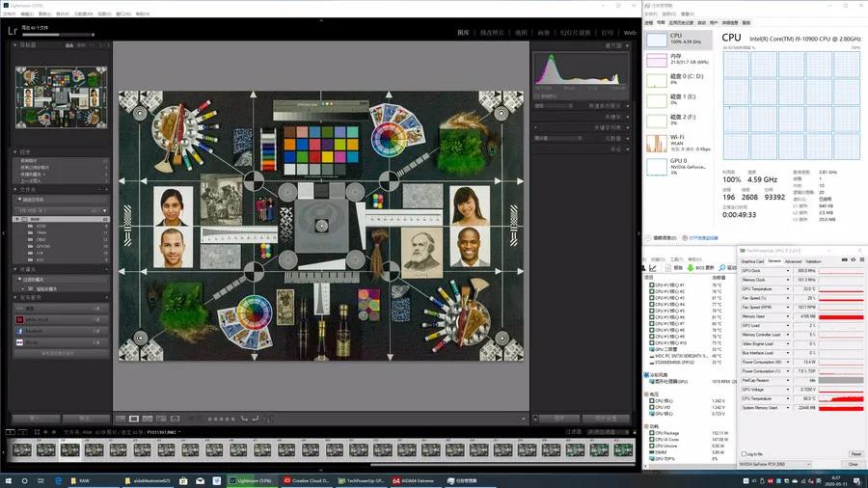
Task: Select the Advanced tab in GPU-Z
Action: 793,261
